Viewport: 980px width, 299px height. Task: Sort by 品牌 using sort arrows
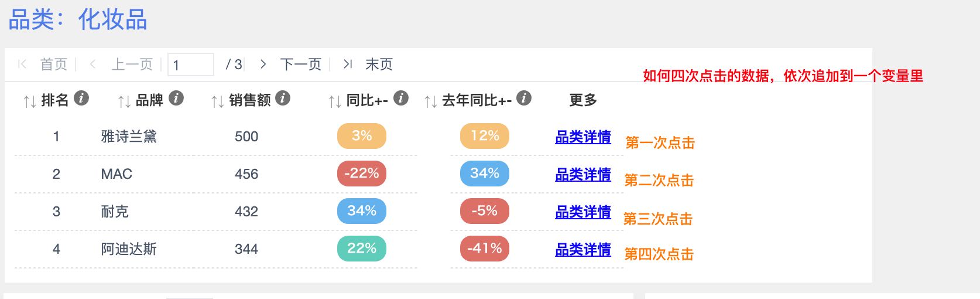pyautogui.click(x=124, y=101)
